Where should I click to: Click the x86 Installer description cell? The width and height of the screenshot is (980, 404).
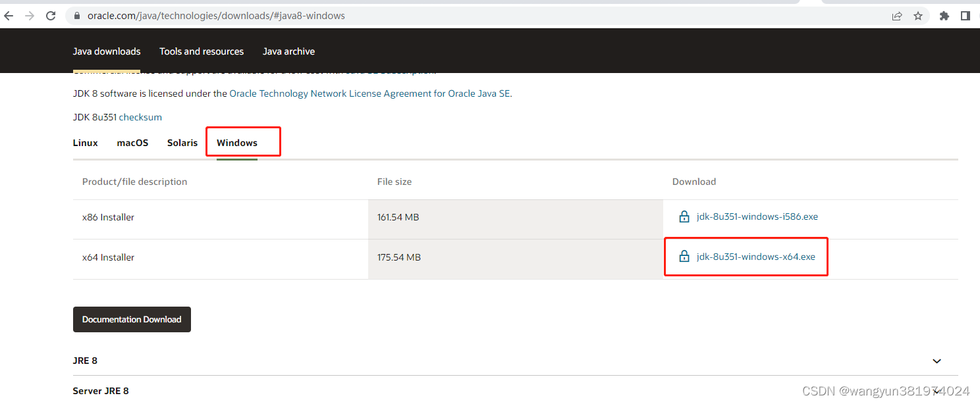(x=221, y=219)
